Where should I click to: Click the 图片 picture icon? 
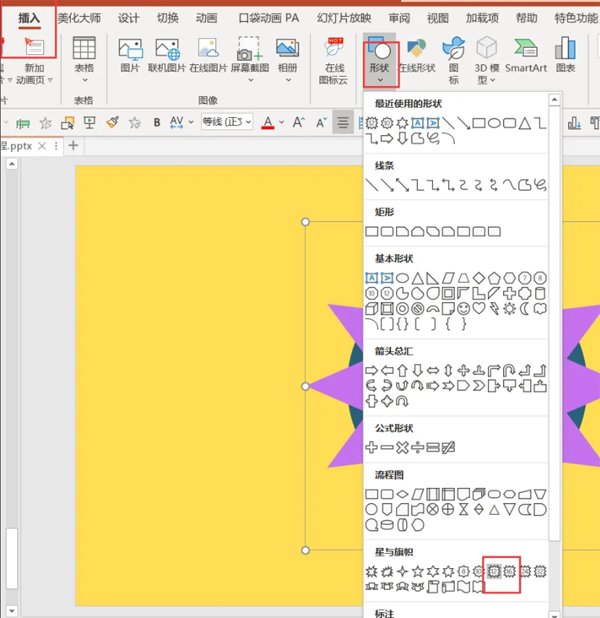[x=130, y=55]
